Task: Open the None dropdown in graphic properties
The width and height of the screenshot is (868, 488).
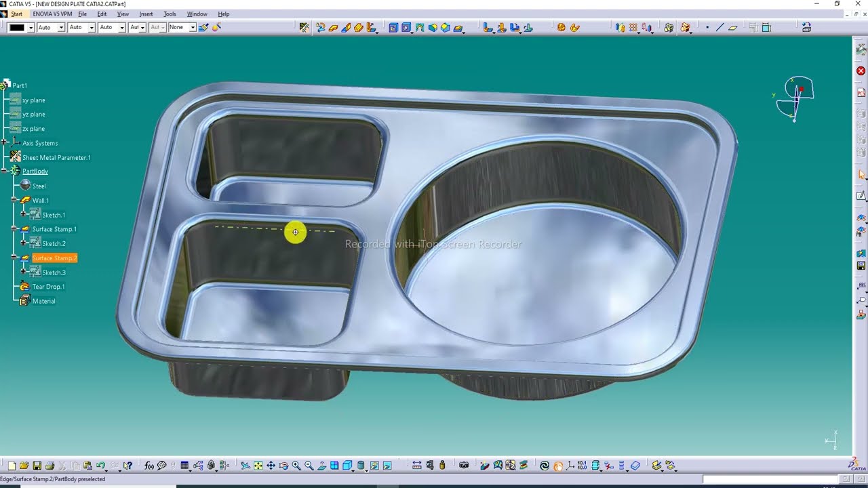Action: coord(193,28)
